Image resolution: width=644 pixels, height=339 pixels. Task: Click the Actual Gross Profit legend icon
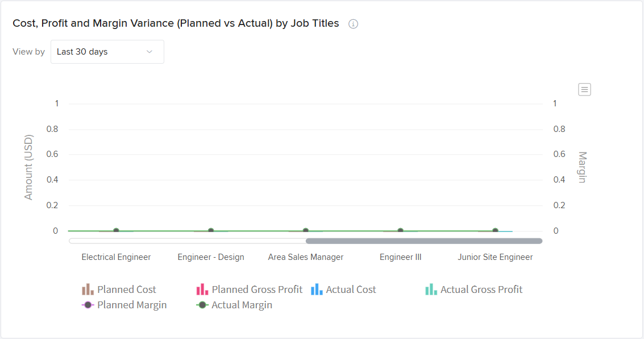pyautogui.click(x=431, y=290)
